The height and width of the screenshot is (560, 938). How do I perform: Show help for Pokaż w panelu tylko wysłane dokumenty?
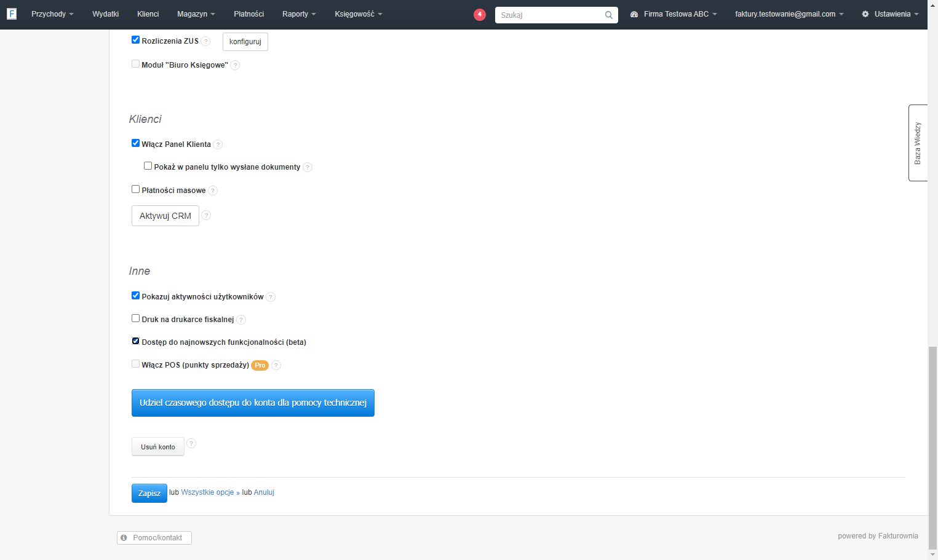click(308, 167)
